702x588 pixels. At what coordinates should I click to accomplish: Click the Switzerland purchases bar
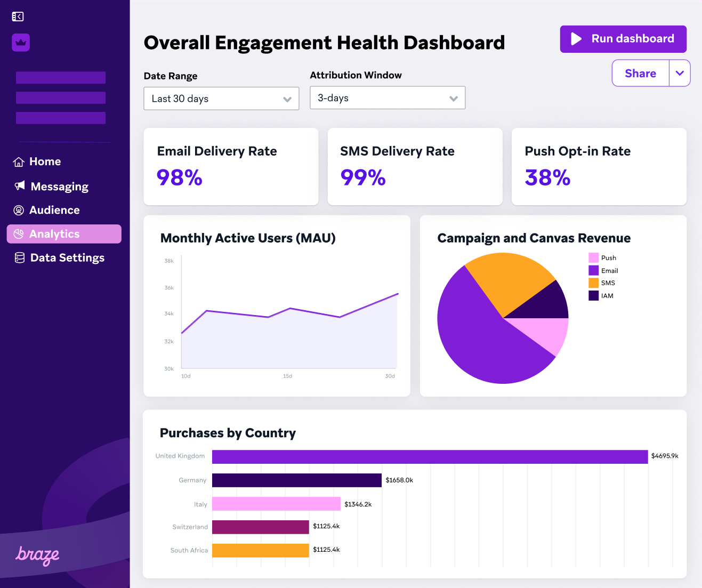point(261,527)
